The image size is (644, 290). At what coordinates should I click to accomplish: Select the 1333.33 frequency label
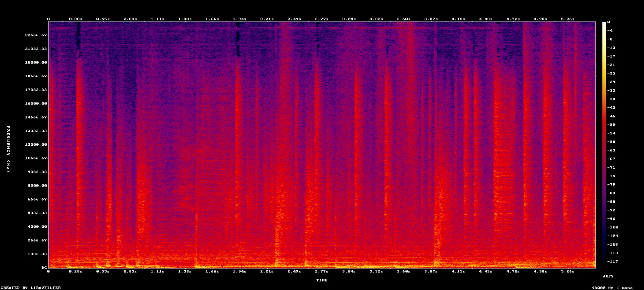[x=37, y=254]
